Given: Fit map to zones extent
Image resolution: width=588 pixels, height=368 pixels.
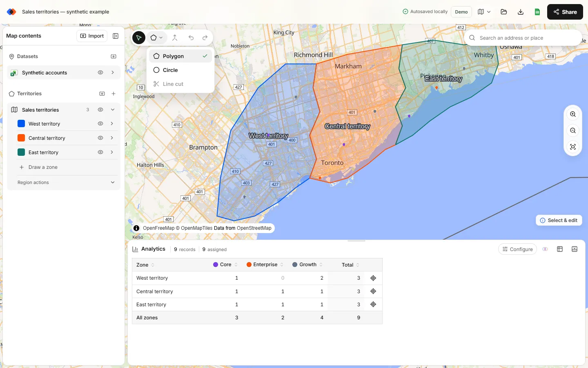Looking at the screenshot, I should [x=573, y=147].
